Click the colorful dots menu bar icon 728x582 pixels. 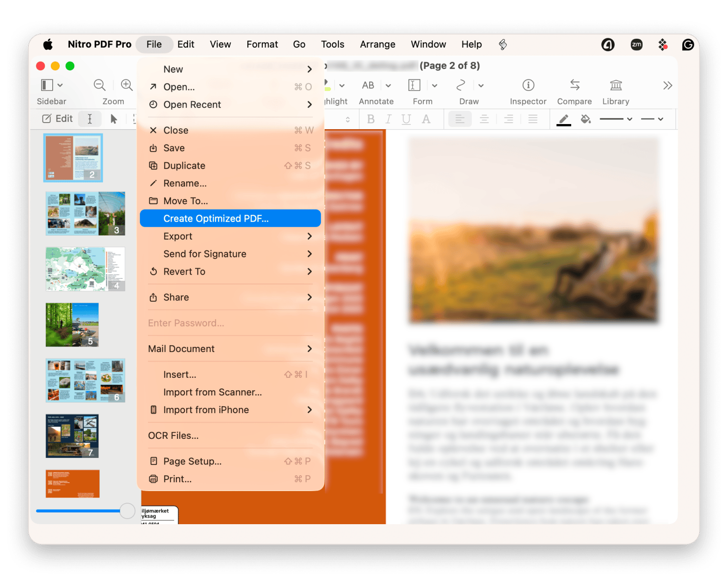(663, 44)
